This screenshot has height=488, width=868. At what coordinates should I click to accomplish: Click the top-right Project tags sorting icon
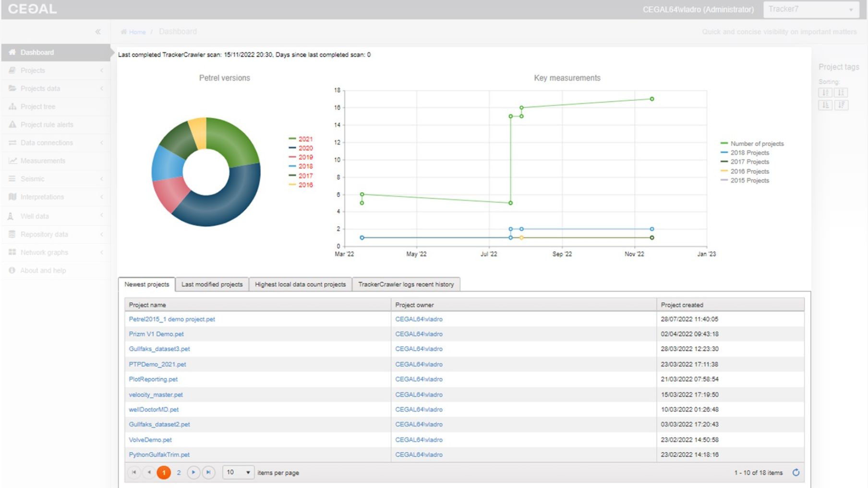841,93
